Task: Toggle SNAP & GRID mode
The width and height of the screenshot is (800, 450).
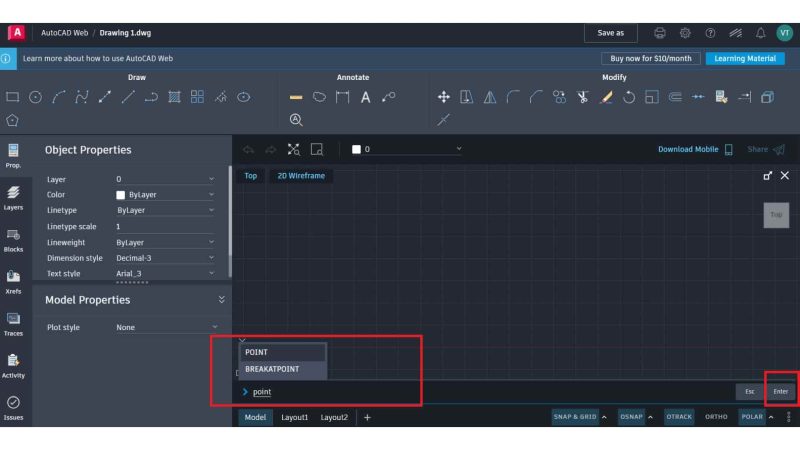Action: (575, 417)
